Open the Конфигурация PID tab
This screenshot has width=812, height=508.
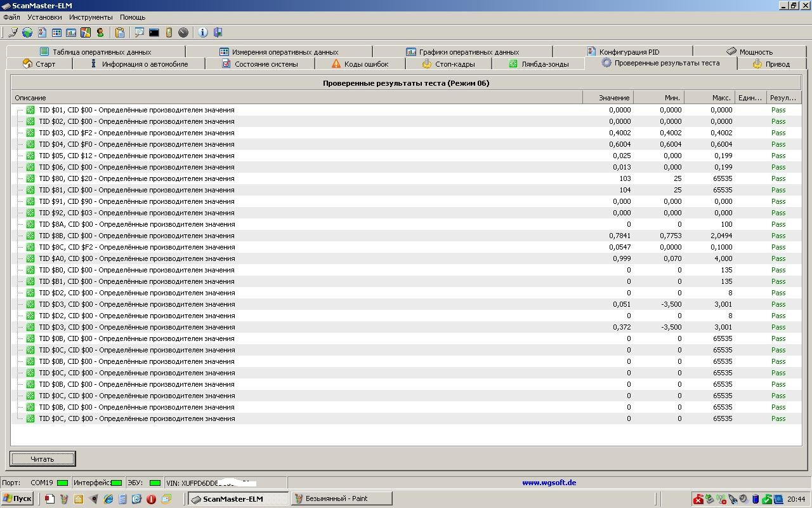623,51
